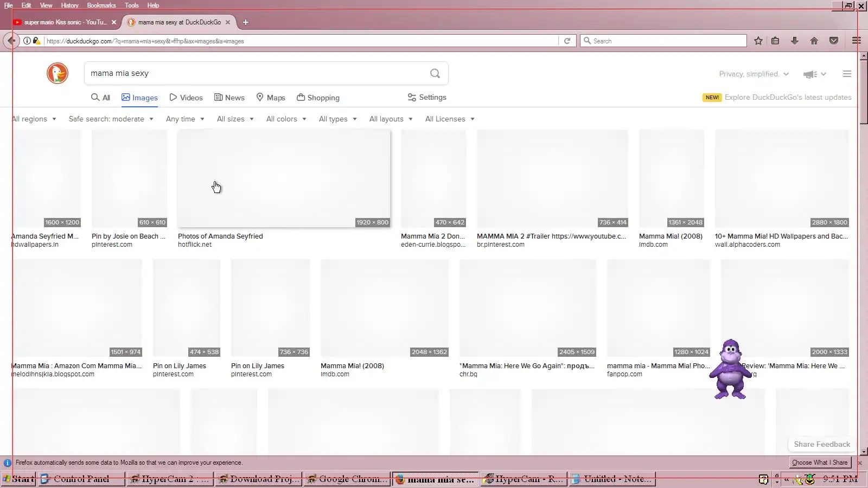
Task: Show site information via the info icon
Action: click(x=27, y=41)
